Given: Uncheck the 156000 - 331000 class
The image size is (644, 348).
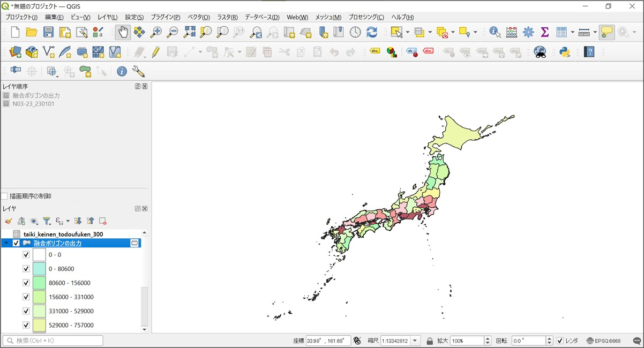Looking at the screenshot, I should pos(26,297).
